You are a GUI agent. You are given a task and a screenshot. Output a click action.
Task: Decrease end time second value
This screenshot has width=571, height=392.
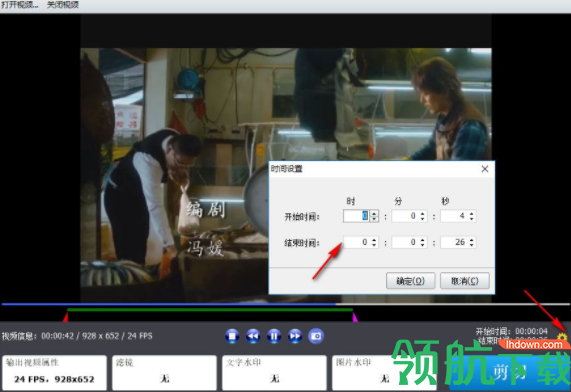(472, 245)
